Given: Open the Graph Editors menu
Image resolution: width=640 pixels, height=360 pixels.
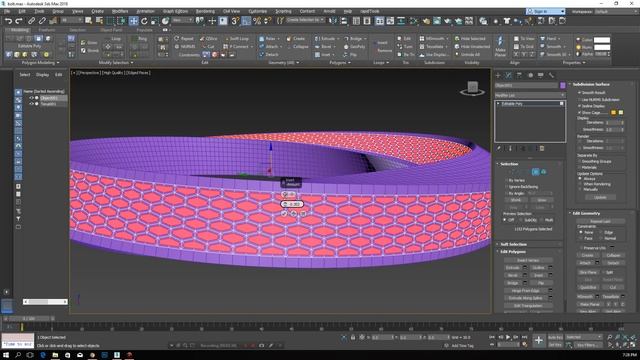Looking at the screenshot, I should [176, 11].
